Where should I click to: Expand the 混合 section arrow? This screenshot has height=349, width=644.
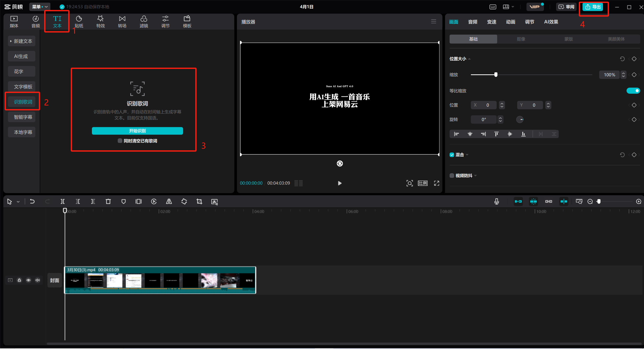(467, 155)
